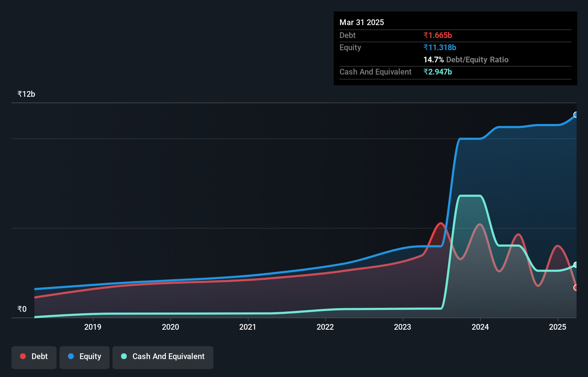Click the ₹11.318b equity value
The width and height of the screenshot is (588, 377).
click(440, 47)
